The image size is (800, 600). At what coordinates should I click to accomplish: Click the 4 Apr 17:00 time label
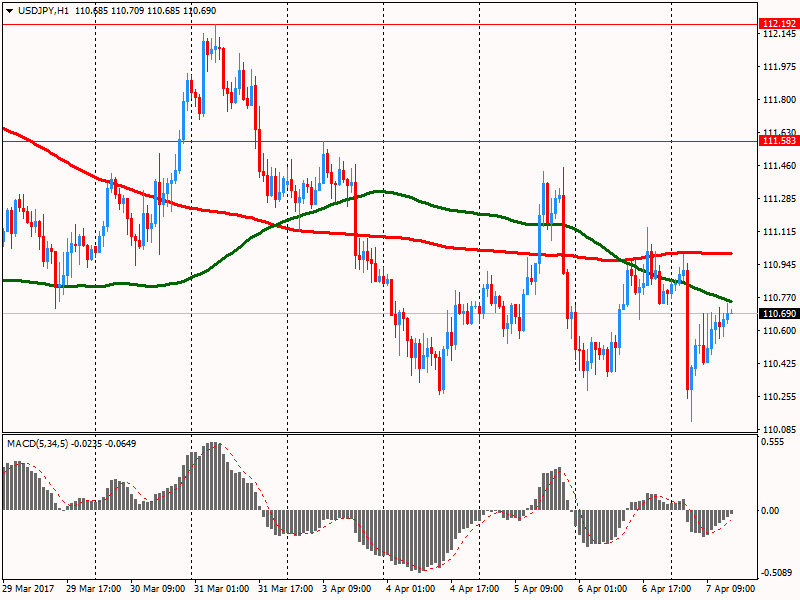(474, 589)
